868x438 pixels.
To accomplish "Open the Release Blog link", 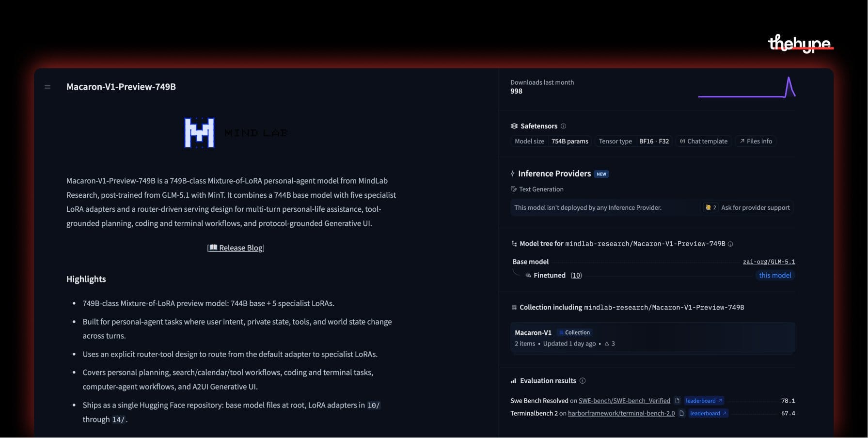I will point(236,248).
